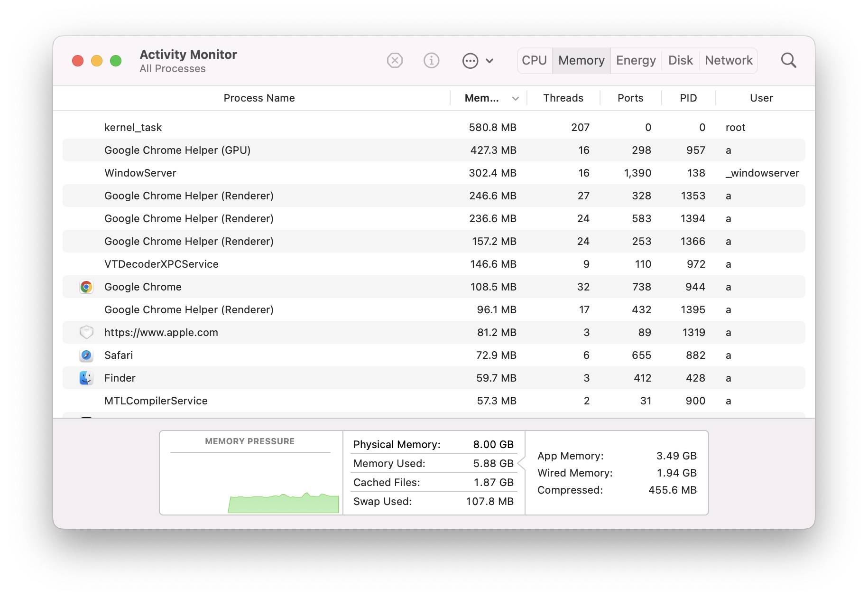Viewport: 868px width, 599px height.
Task: Click PID 957 in the GPU helper row
Action: (696, 150)
